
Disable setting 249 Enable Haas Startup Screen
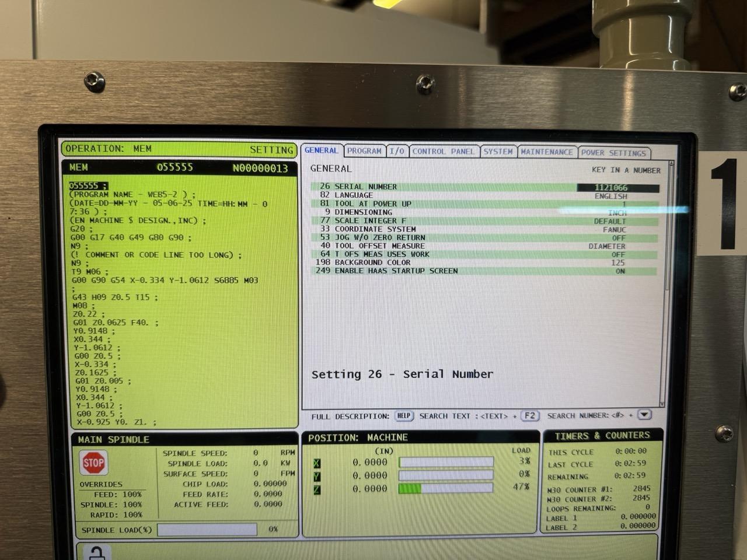point(619,271)
